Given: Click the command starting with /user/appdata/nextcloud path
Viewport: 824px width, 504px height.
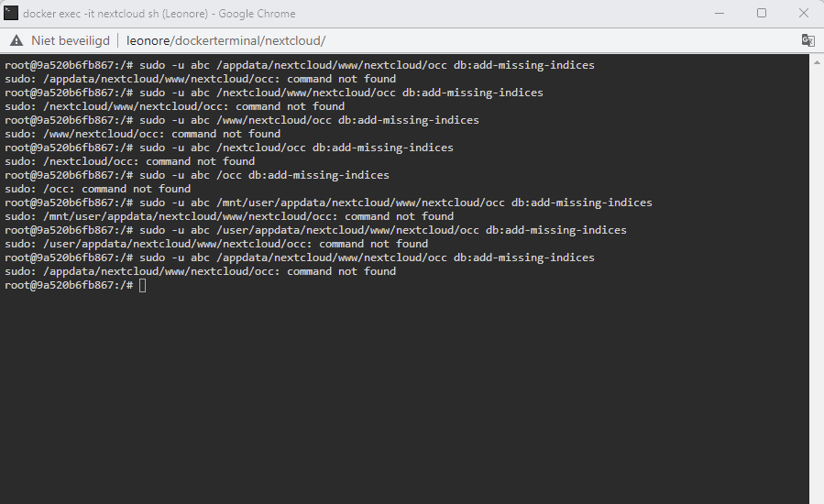Looking at the screenshot, I should [x=315, y=230].
